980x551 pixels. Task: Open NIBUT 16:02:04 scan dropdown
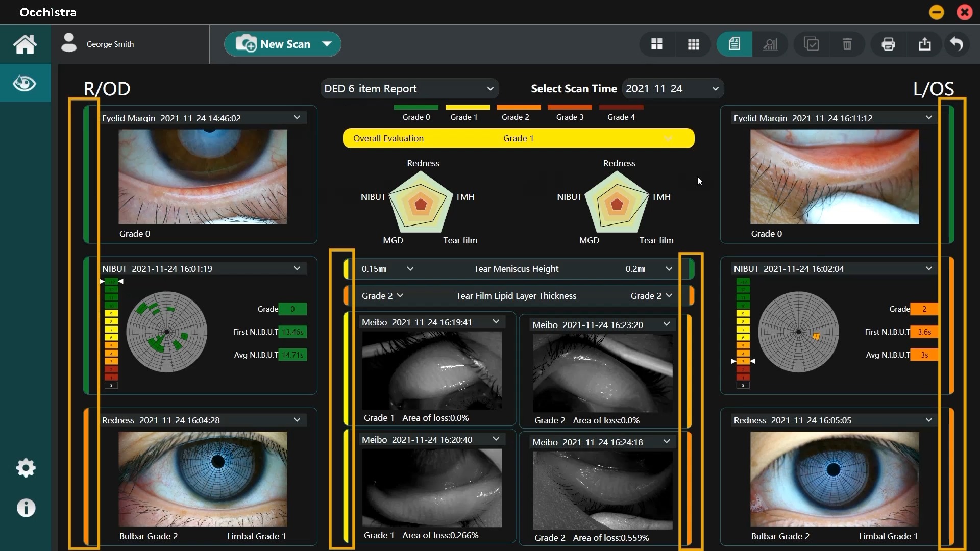929,268
